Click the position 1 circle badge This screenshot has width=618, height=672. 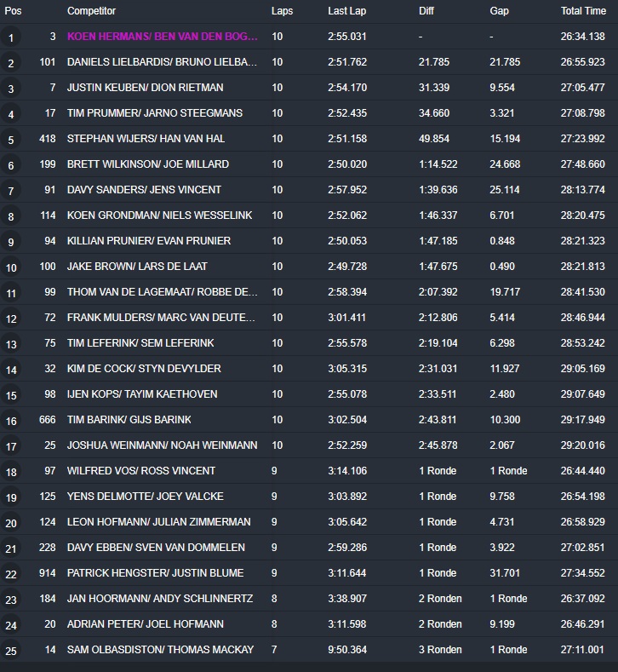coord(11,37)
